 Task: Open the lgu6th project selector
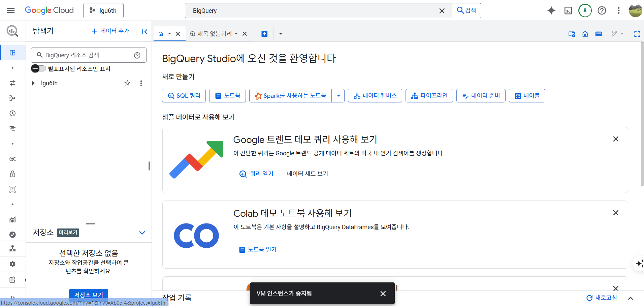click(103, 10)
